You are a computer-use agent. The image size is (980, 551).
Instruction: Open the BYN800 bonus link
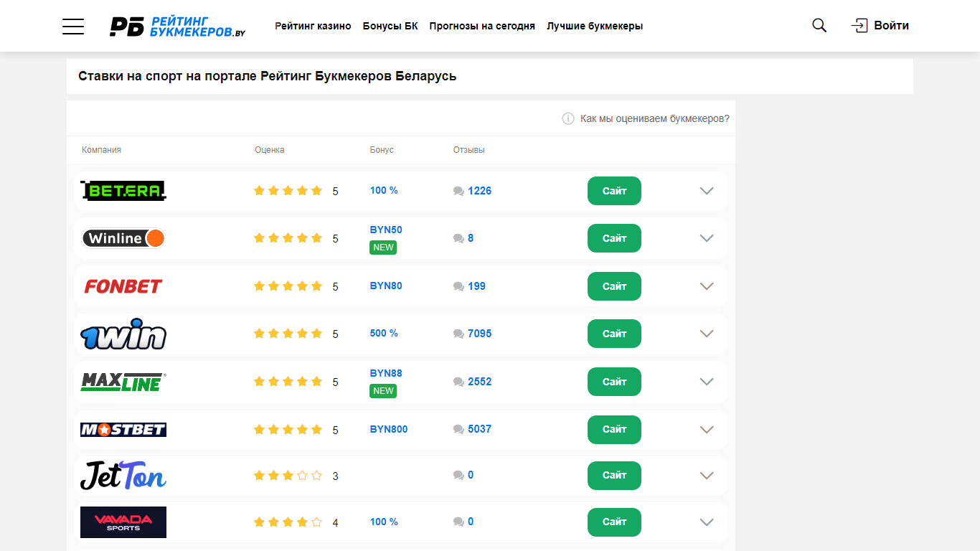(389, 429)
